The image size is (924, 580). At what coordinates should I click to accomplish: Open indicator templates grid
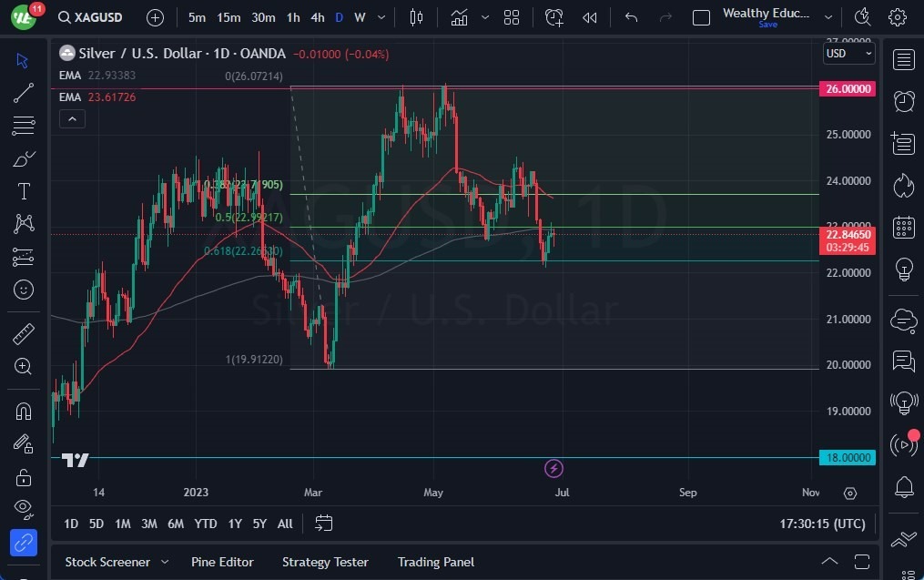512,17
